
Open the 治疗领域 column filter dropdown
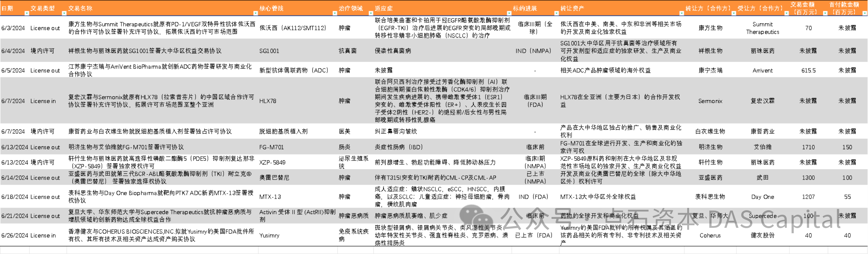coord(371,13)
